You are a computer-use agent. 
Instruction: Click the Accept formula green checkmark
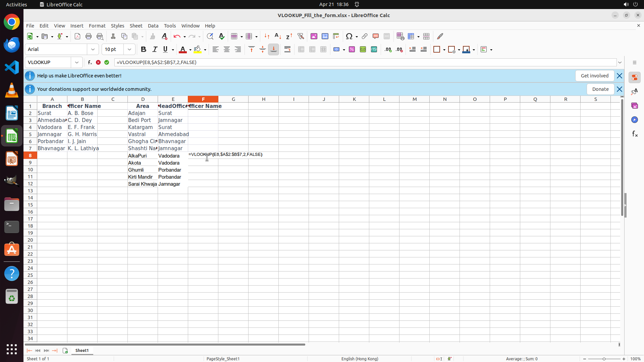107,62
